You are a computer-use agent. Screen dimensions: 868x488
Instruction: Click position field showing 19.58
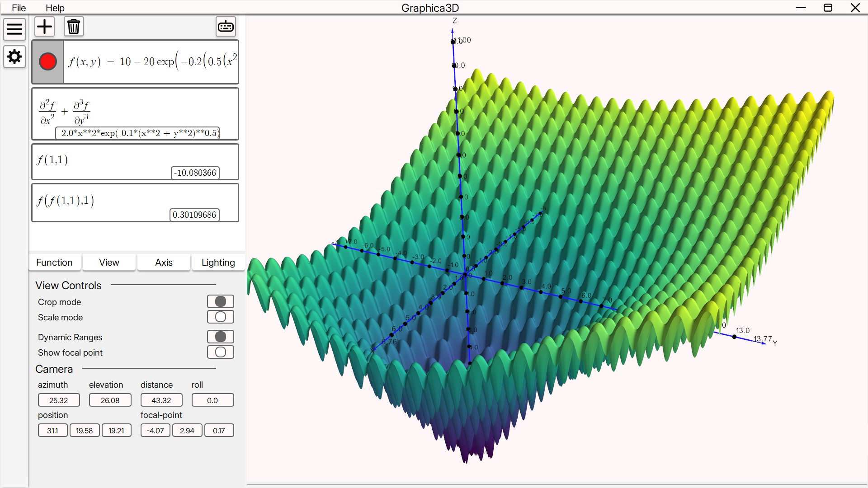pyautogui.click(x=85, y=431)
